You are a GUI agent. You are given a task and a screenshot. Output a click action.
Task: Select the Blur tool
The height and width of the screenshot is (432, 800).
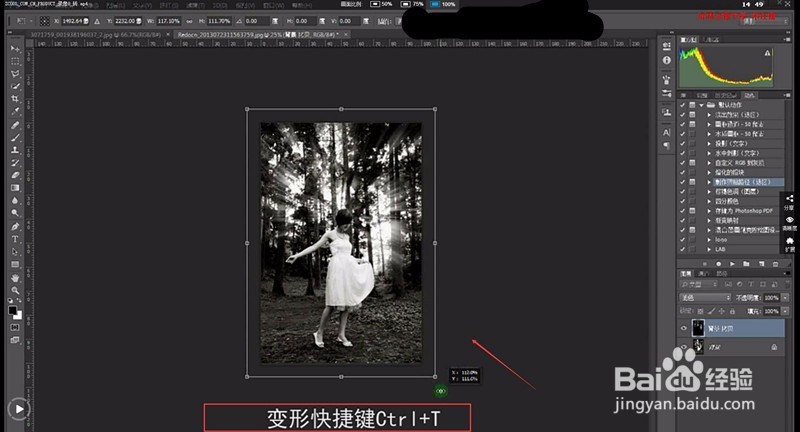pos(15,201)
